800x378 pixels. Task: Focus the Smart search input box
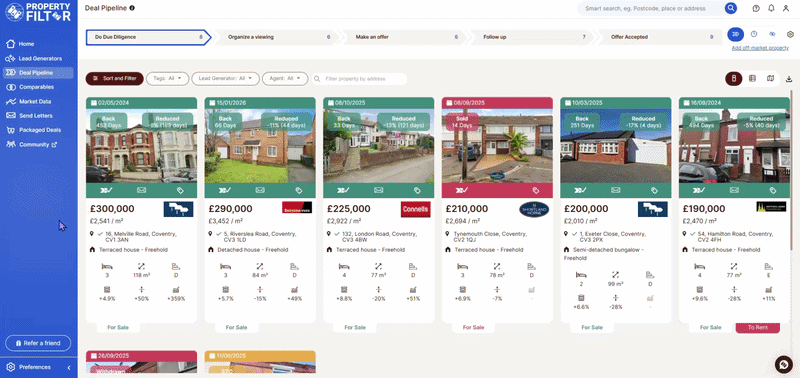[651, 8]
